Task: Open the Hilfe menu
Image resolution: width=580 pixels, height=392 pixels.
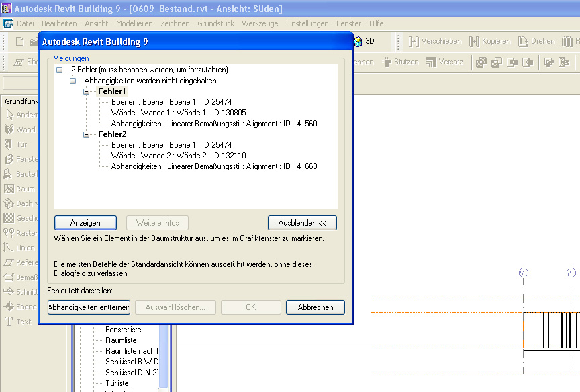Action: point(376,23)
